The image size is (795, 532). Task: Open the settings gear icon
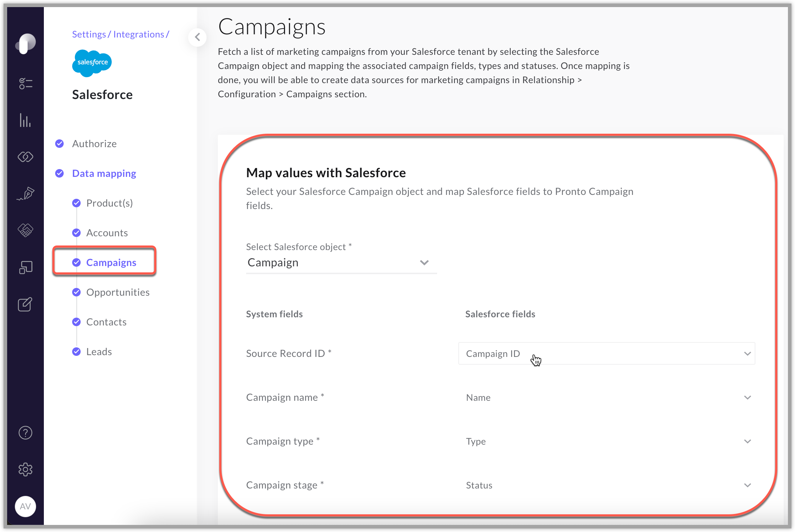pyautogui.click(x=25, y=469)
